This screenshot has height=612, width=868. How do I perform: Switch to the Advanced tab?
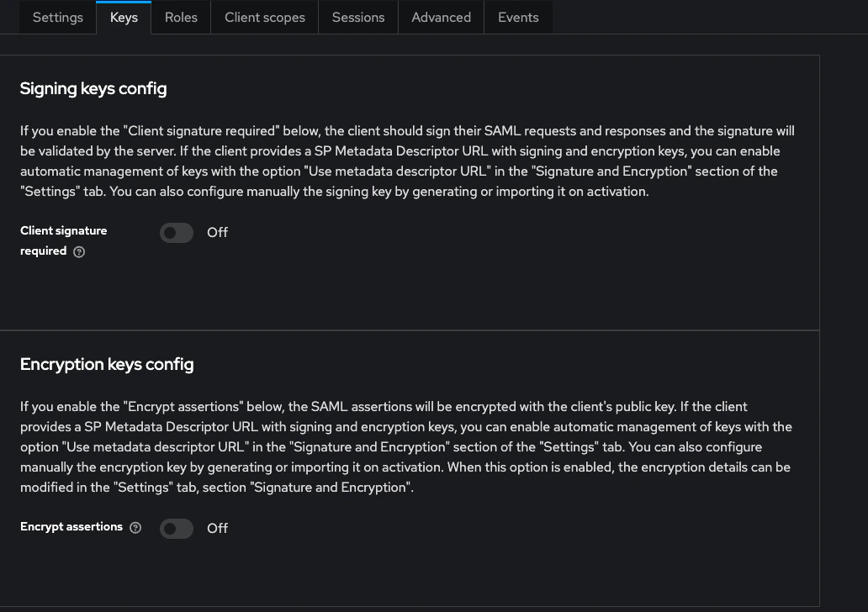pyautogui.click(x=442, y=17)
